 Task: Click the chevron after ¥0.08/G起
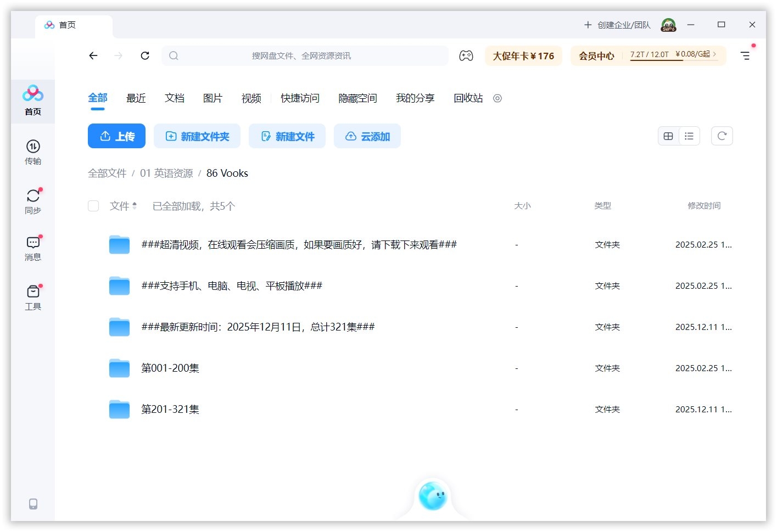click(715, 55)
